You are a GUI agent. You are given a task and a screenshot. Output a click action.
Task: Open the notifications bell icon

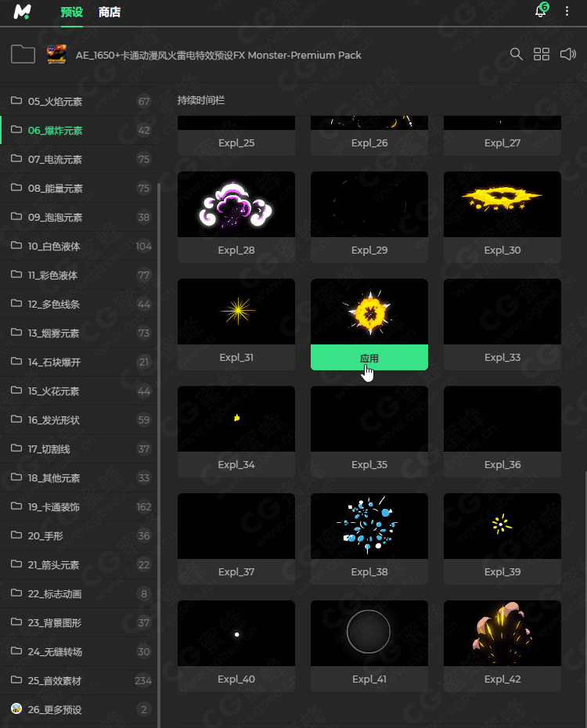[542, 10]
